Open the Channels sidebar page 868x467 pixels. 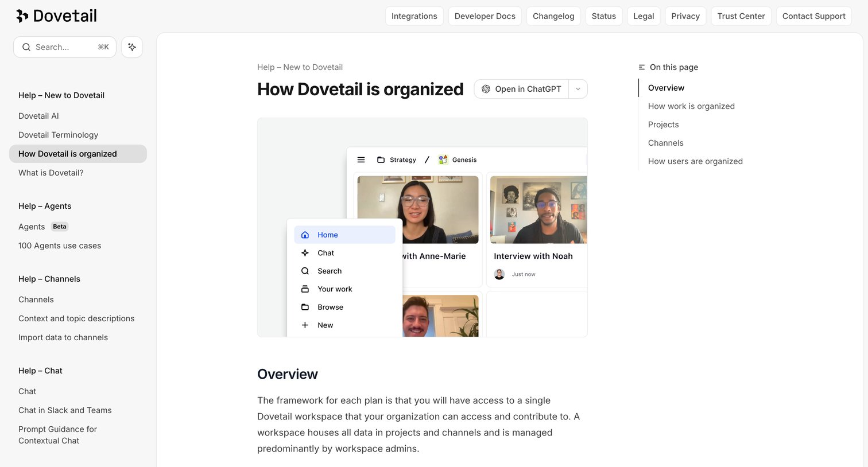[36, 299]
